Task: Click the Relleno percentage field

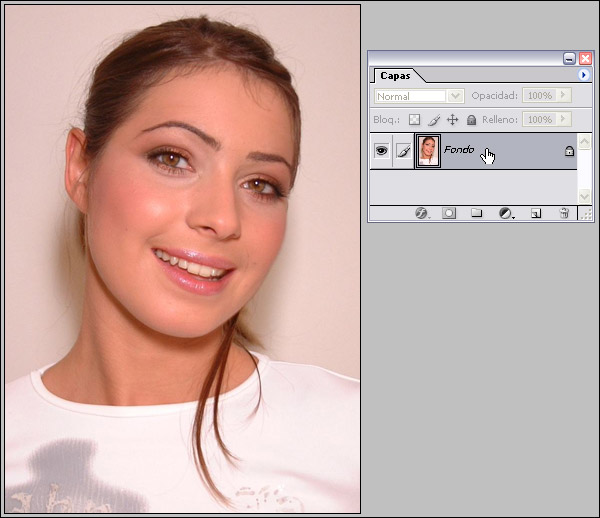Action: tap(539, 119)
